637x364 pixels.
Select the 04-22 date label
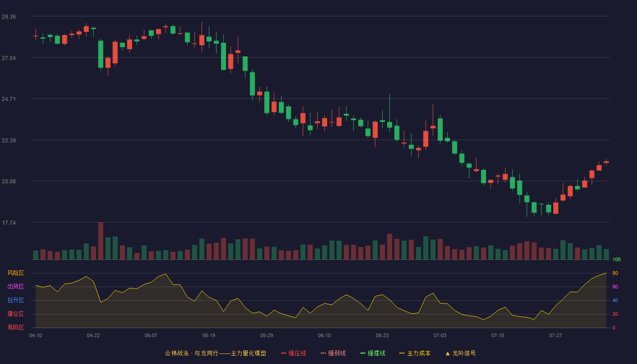tap(93, 335)
